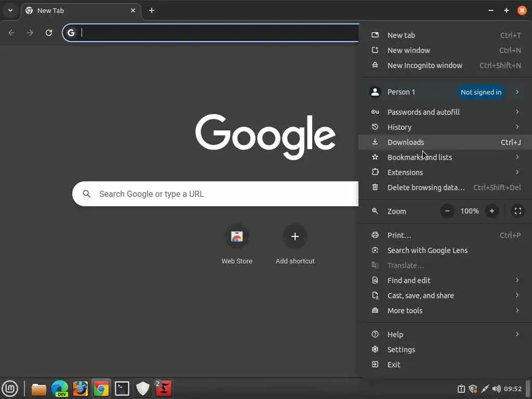The width and height of the screenshot is (532, 399).
Task: Close the New Tab tab
Action: click(132, 10)
